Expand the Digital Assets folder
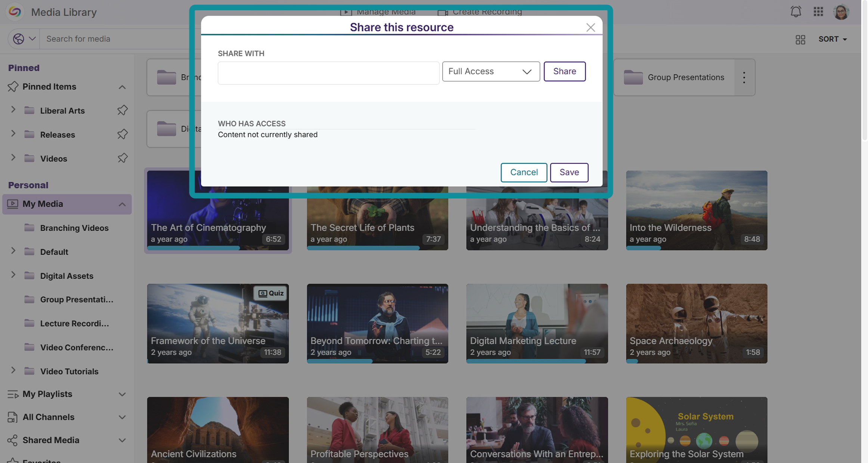868x463 pixels. pyautogui.click(x=13, y=275)
